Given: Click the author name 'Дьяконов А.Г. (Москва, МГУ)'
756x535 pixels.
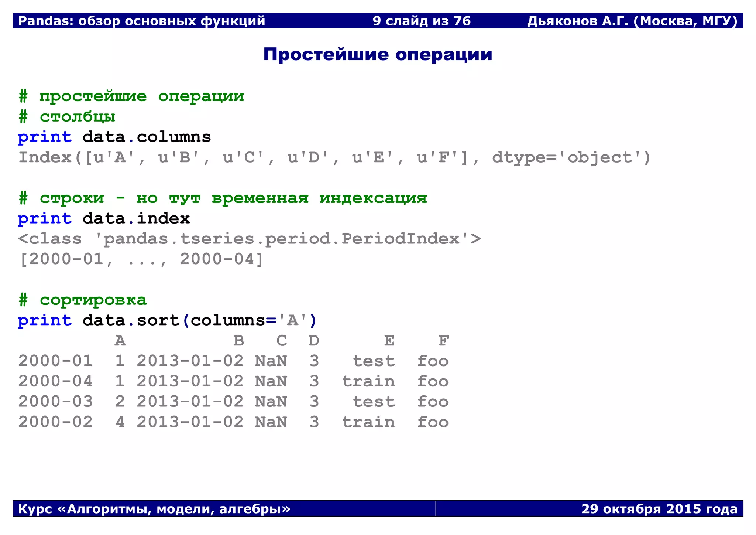Looking at the screenshot, I should (632, 21).
